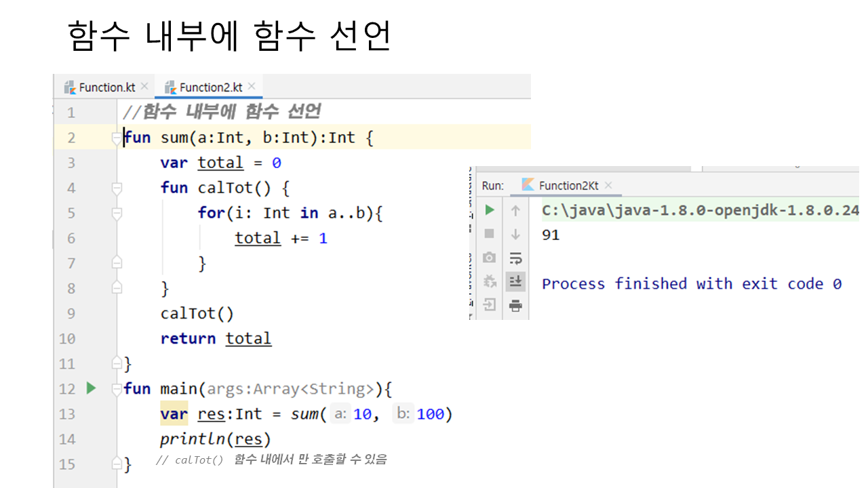The image size is (868, 488).
Task: Click the printer icon in Run panel
Action: pyautogui.click(x=515, y=305)
